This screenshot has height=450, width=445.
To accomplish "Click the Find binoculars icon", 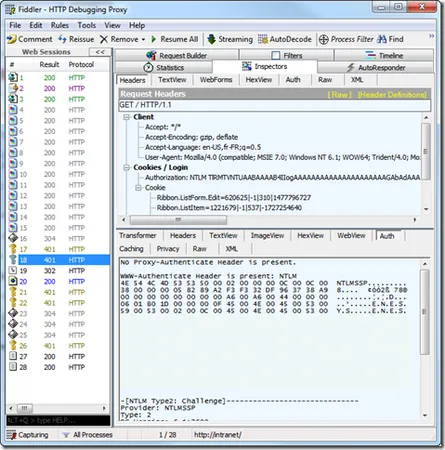I will tap(382, 39).
